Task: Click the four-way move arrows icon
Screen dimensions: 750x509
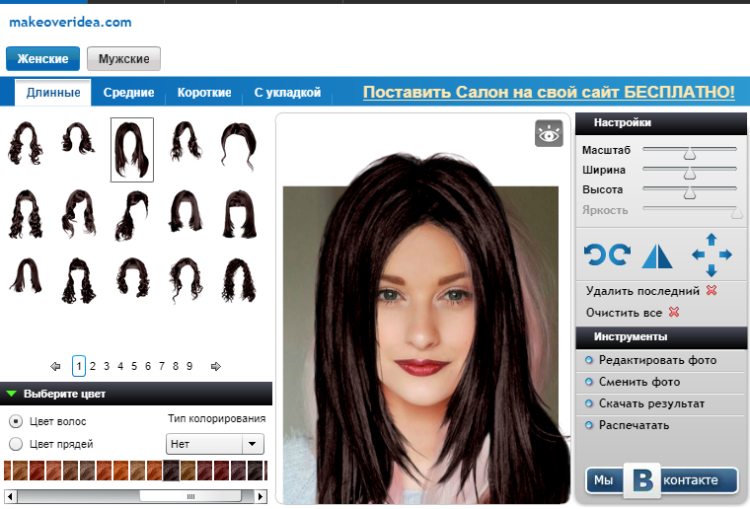Action: (x=712, y=255)
